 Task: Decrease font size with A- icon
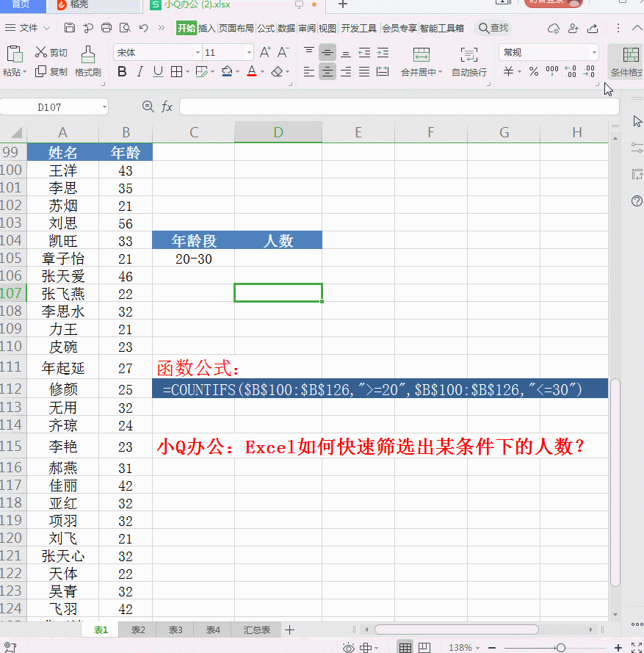pos(283,52)
